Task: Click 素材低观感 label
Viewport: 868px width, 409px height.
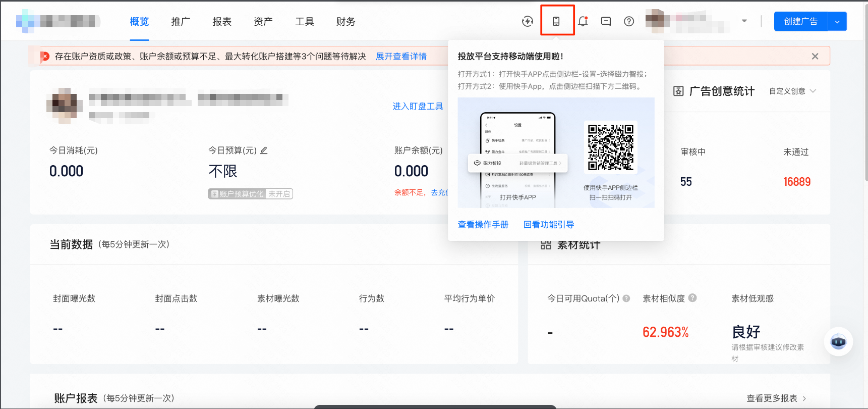Action: (753, 298)
